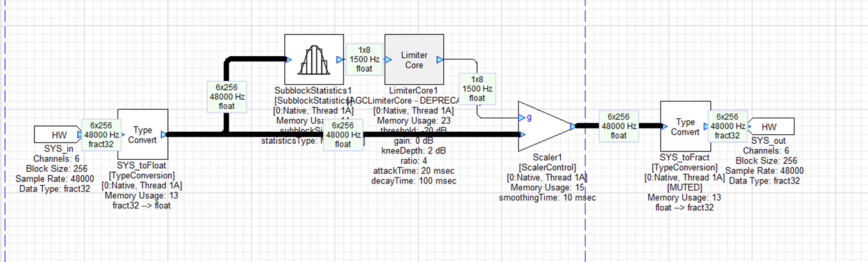Image resolution: width=868 pixels, height=262 pixels.
Task: Click the input pin of SubblockStatistics1
Action: (x=288, y=60)
